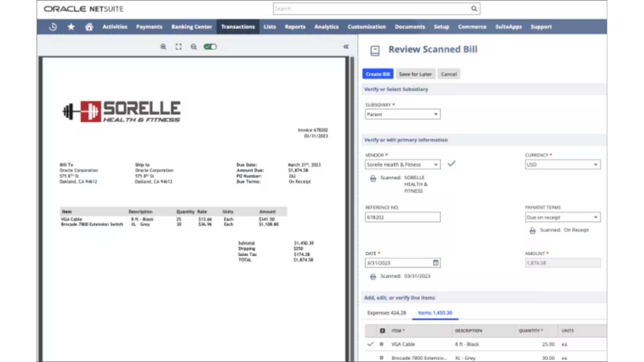Switch to the Items 1,450.30 tab
Screen dimensions: 644x362
pos(435,312)
